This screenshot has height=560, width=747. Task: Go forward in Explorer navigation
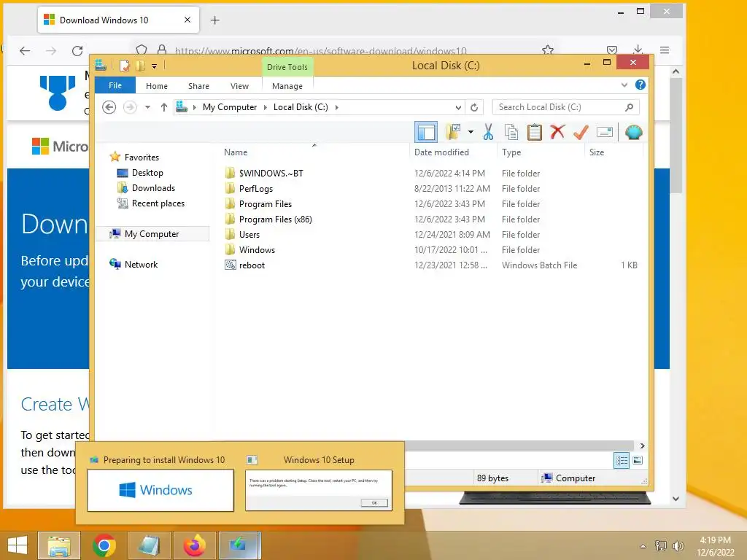pos(130,107)
